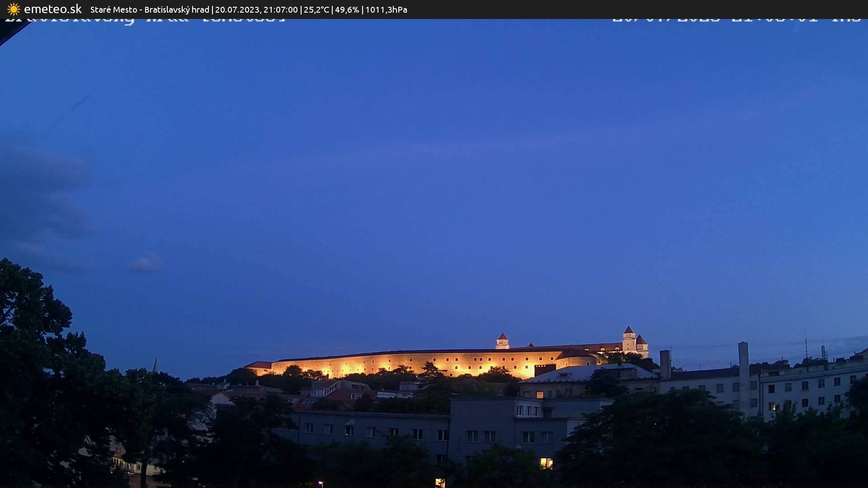Click the emeteo.sk site name text
This screenshot has height=488, width=868.
[x=53, y=9]
